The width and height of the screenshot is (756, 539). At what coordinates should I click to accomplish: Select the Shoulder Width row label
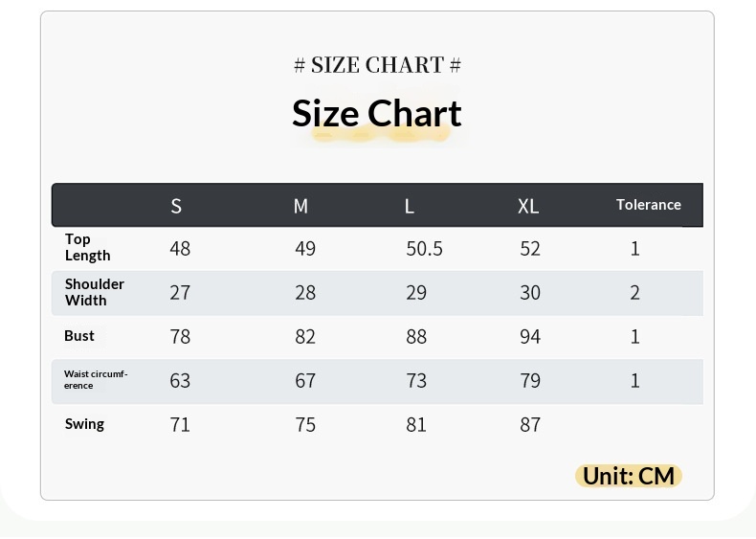coord(95,292)
